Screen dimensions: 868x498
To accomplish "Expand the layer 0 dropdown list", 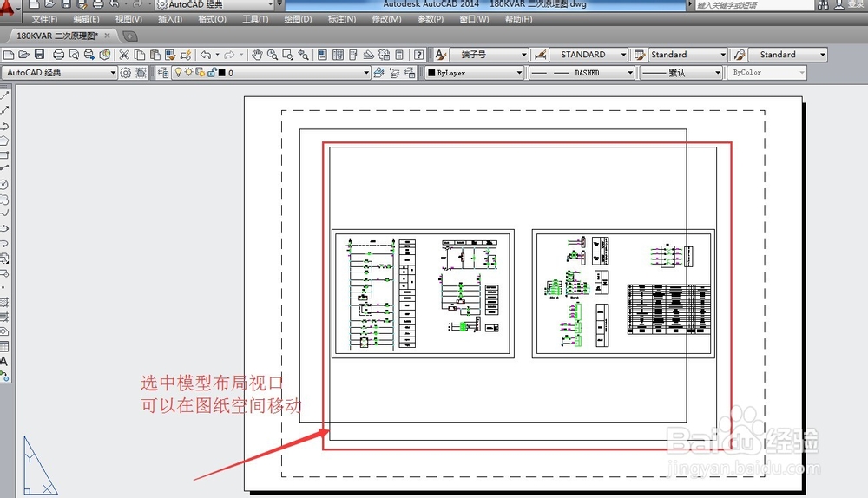I will coord(271,73).
